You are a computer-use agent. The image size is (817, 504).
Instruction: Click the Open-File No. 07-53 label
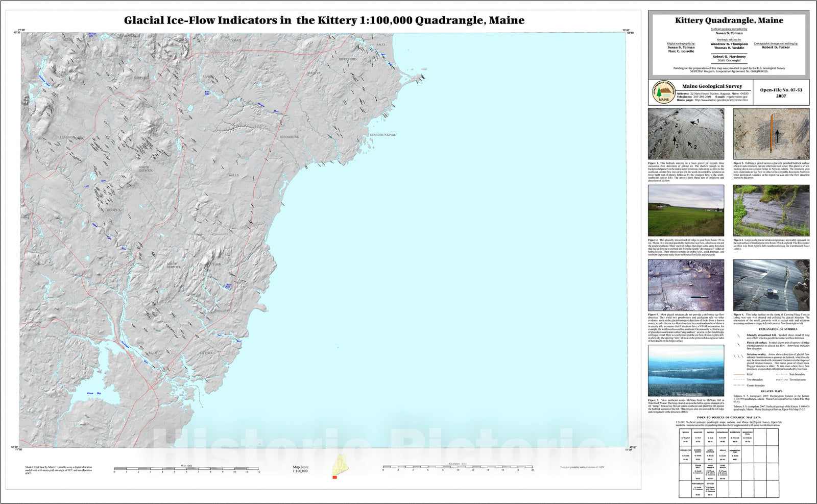(x=781, y=90)
